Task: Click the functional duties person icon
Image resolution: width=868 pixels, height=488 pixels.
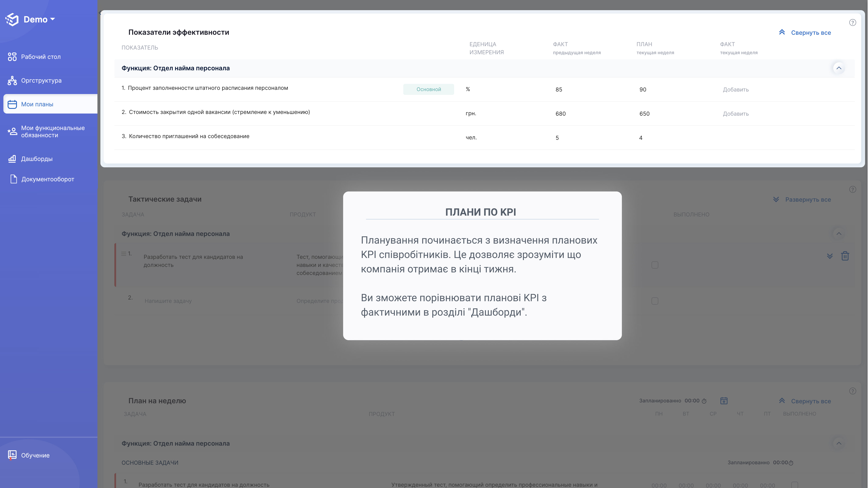Action: point(12,131)
